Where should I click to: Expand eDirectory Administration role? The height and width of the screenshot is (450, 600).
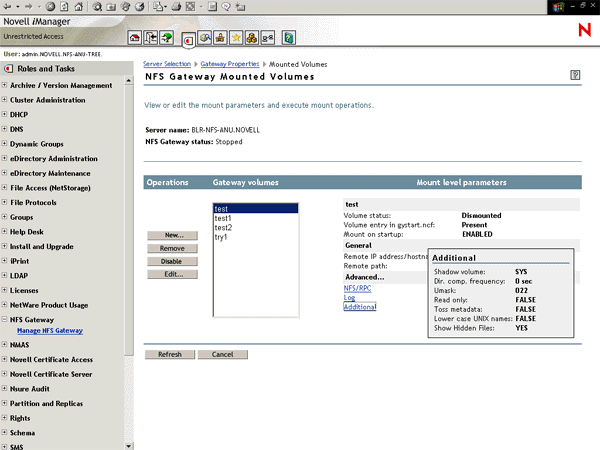coord(4,158)
